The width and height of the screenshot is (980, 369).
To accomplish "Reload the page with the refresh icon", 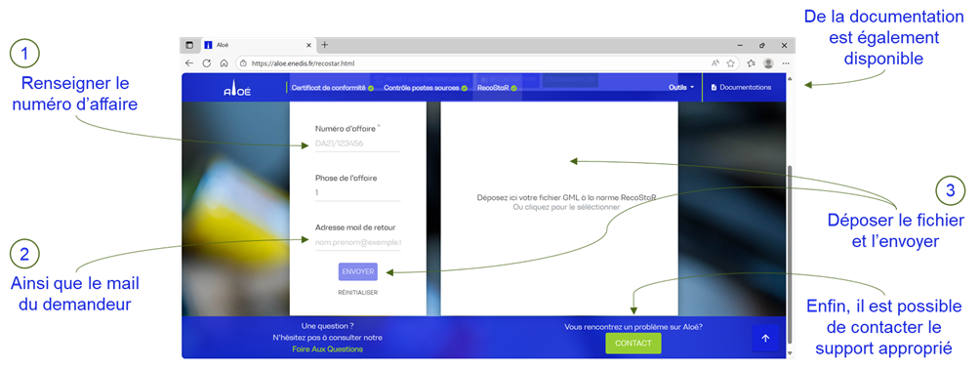I will [x=206, y=63].
